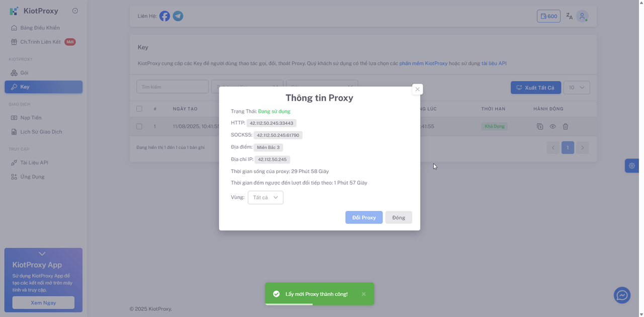644x317 pixels.
Task: Open the wallet balance showing 600
Action: [x=548, y=16]
